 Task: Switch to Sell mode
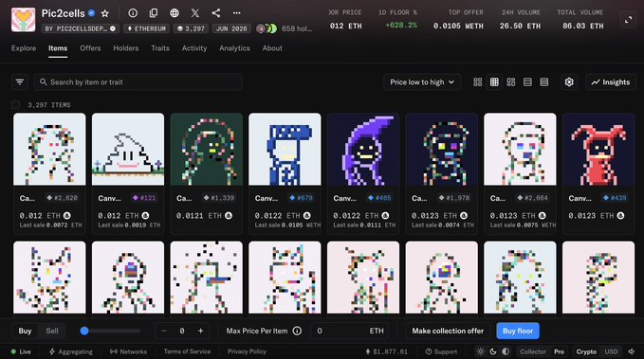52,331
